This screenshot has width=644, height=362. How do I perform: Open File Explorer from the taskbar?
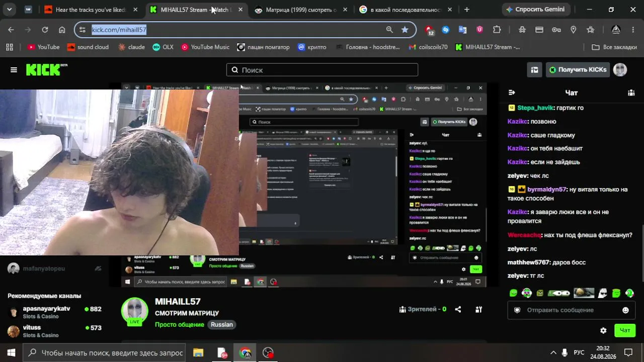coord(198,353)
